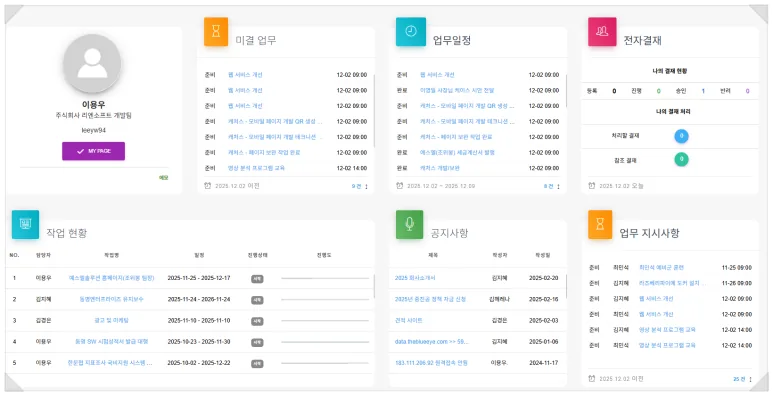
Task: Open the green 메모 link in profile card
Action: point(164,178)
